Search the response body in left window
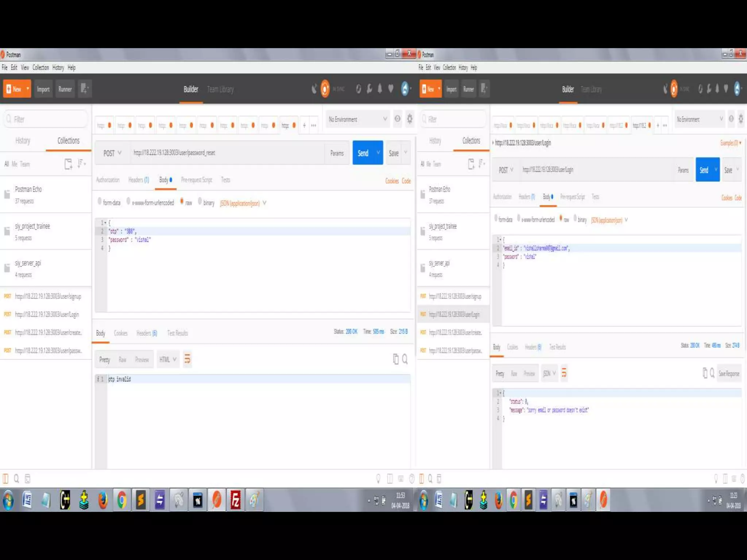747x560 pixels. [x=405, y=359]
